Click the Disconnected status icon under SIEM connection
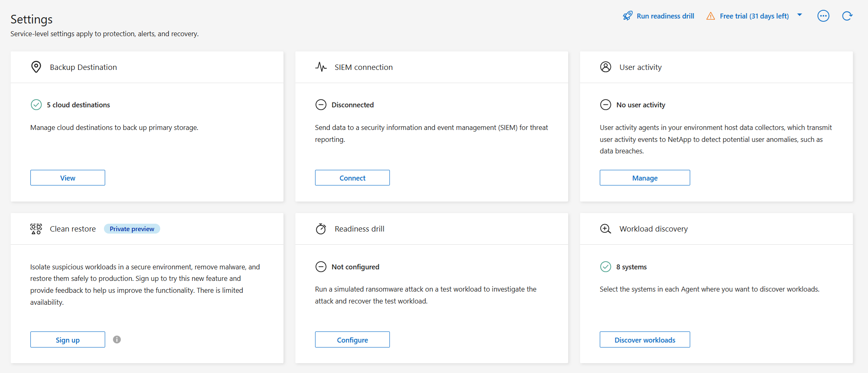 tap(321, 104)
